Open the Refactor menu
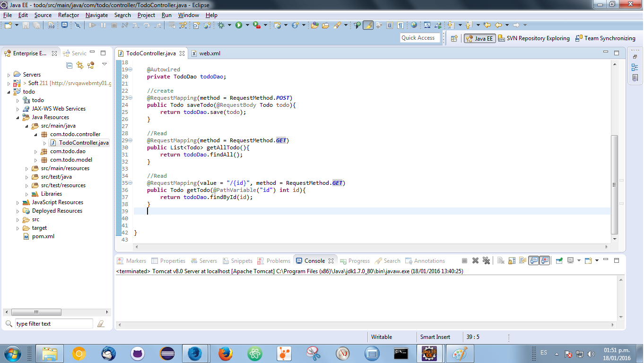The width and height of the screenshot is (644, 363). click(69, 15)
